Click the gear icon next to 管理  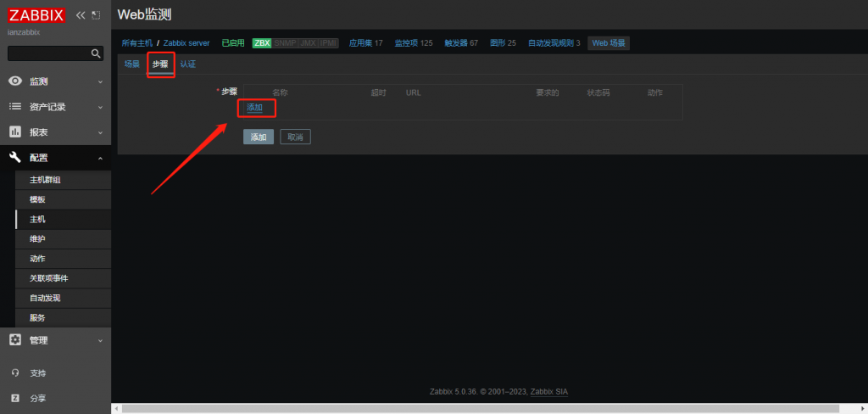pyautogui.click(x=15, y=340)
